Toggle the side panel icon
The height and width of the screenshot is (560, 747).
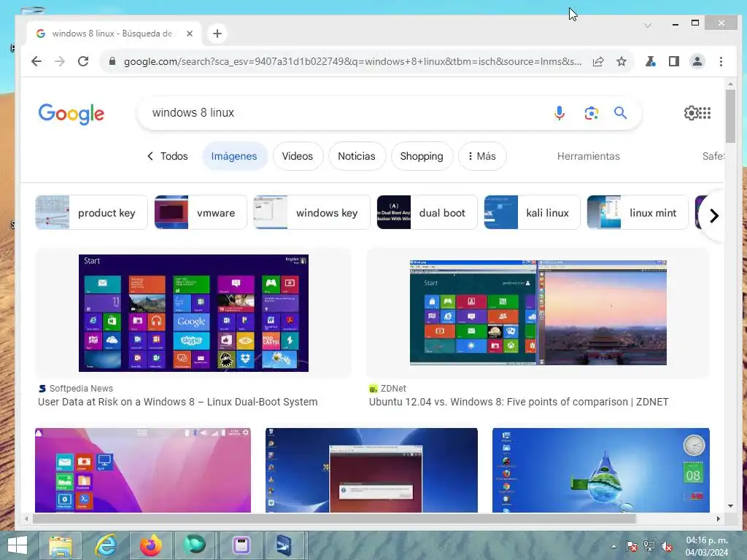pos(673,61)
